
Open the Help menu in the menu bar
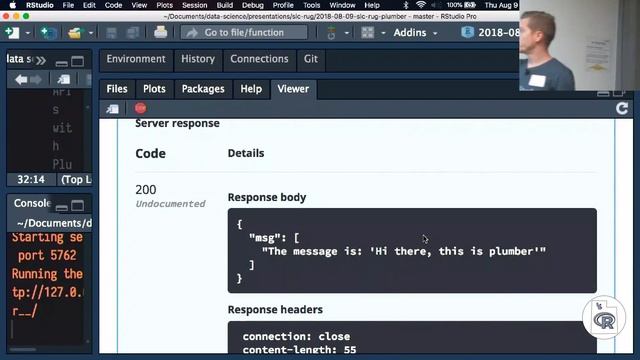372,5
